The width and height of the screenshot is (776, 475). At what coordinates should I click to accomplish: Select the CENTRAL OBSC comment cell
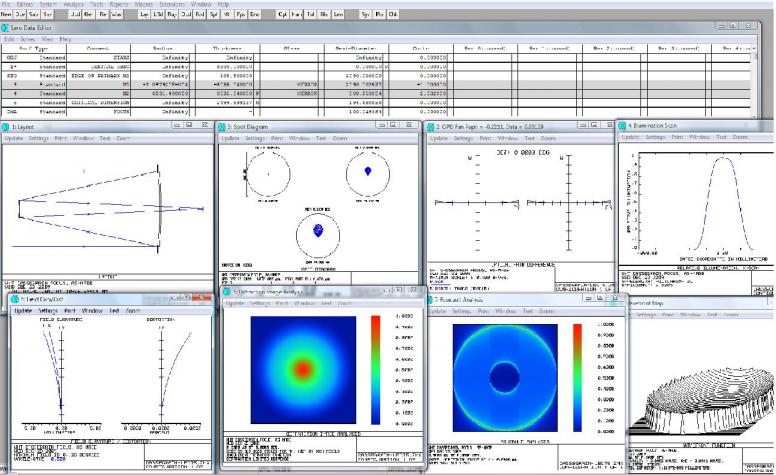98,66
